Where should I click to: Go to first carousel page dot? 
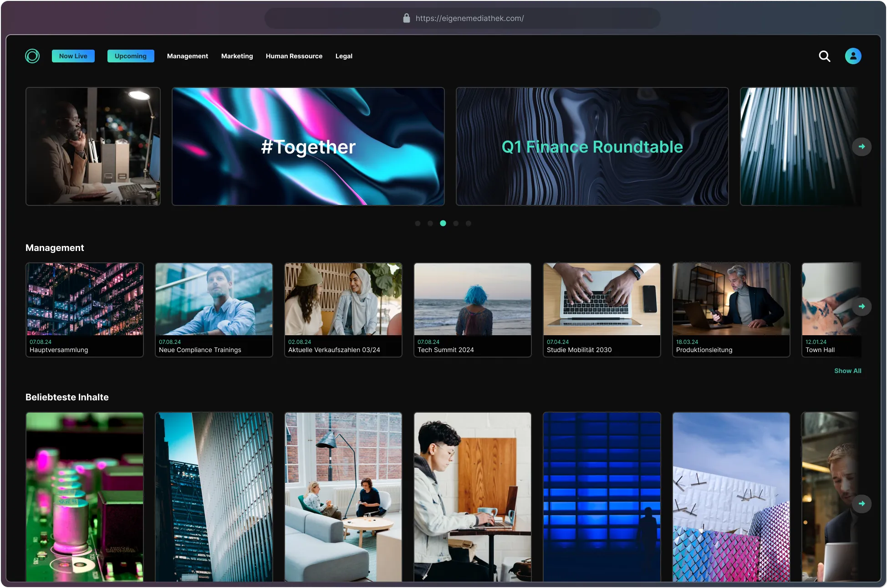(418, 223)
